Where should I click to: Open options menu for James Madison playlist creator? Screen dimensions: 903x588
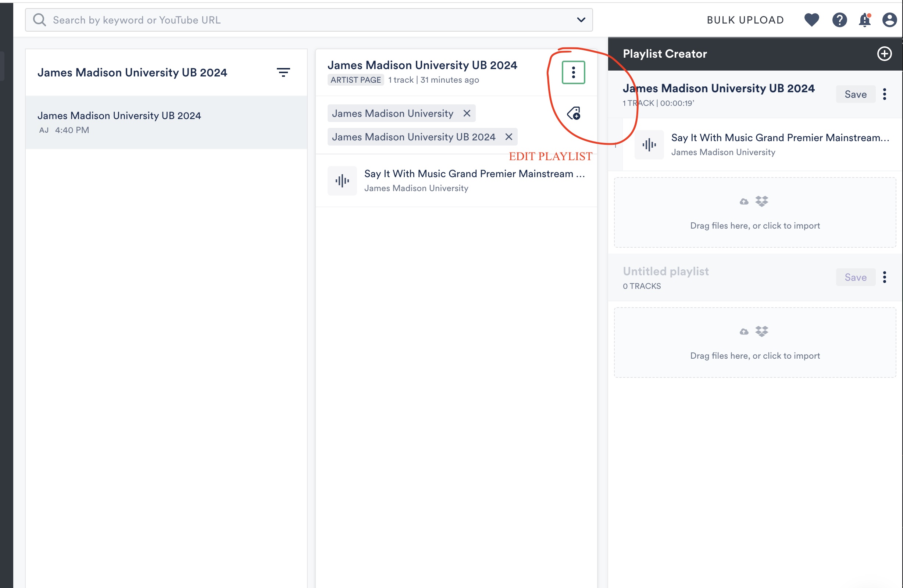pyautogui.click(x=884, y=94)
